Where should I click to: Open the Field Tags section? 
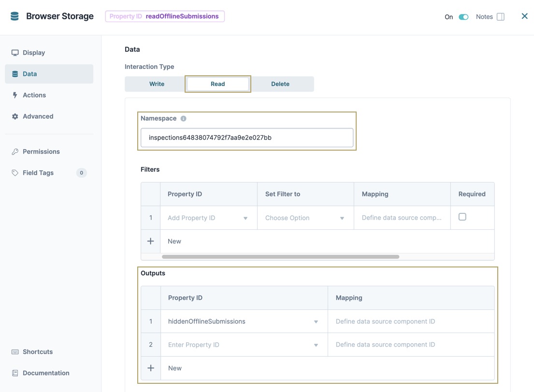(x=49, y=173)
